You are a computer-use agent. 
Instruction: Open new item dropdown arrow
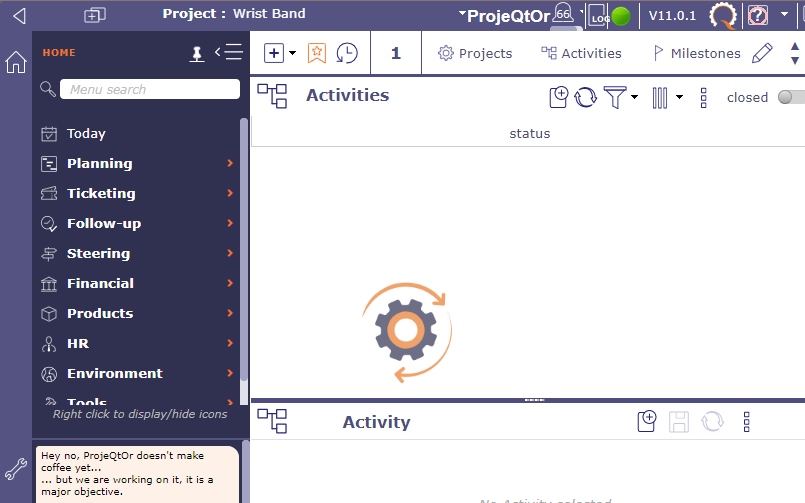tap(293, 53)
